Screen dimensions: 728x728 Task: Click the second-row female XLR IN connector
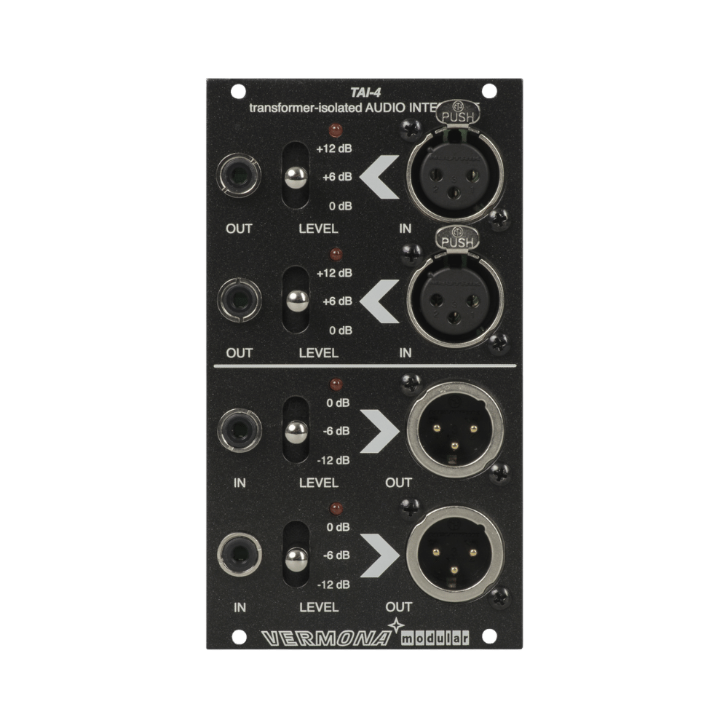[x=455, y=299]
